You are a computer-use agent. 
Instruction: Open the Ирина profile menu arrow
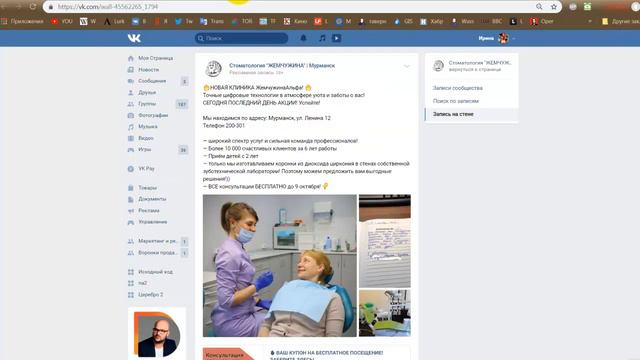pyautogui.click(x=513, y=38)
